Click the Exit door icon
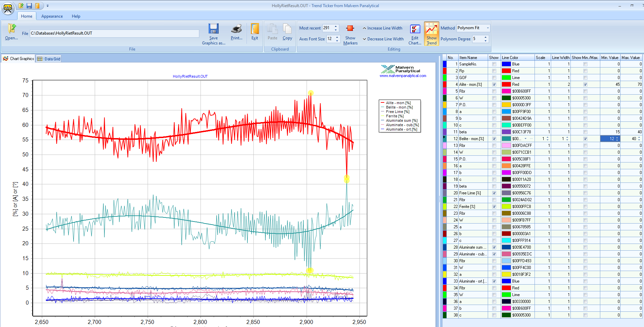Screen dimensions: 644x327 click(255, 28)
